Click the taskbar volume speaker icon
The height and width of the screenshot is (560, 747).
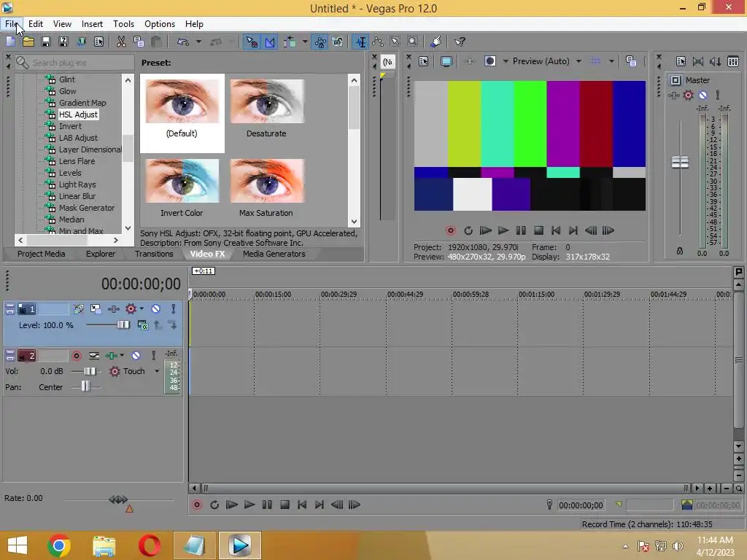(678, 545)
